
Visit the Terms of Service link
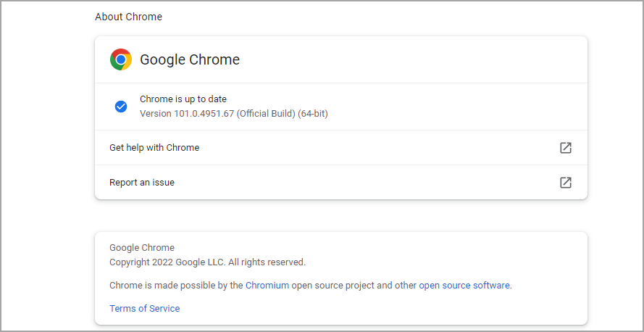click(x=145, y=309)
